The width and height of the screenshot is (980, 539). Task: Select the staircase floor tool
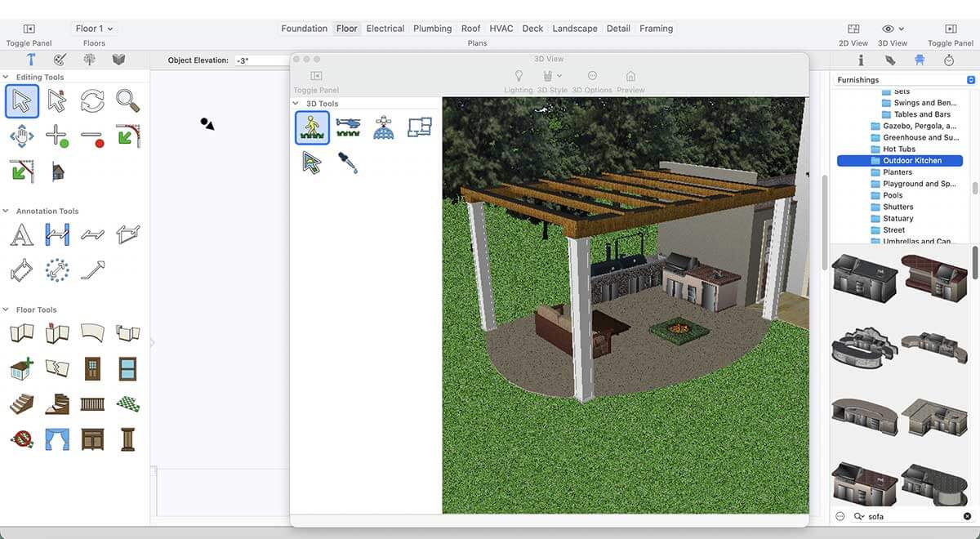(22, 404)
